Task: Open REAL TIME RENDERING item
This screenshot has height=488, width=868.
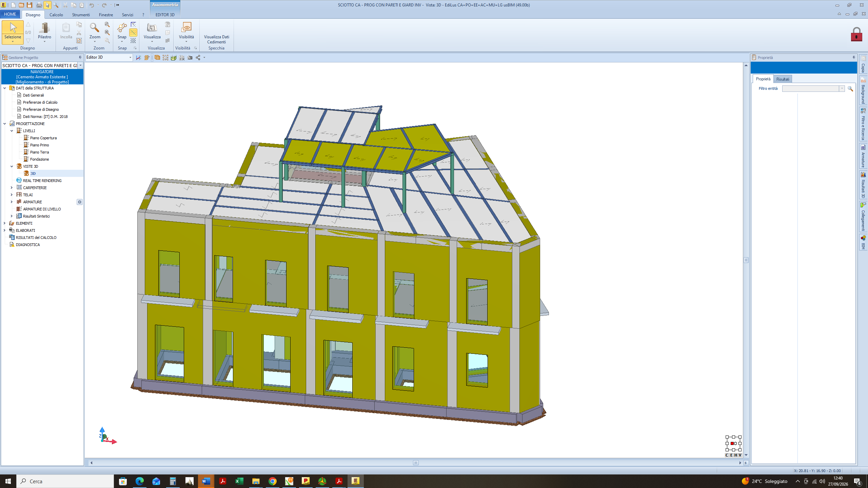Action: click(x=42, y=181)
